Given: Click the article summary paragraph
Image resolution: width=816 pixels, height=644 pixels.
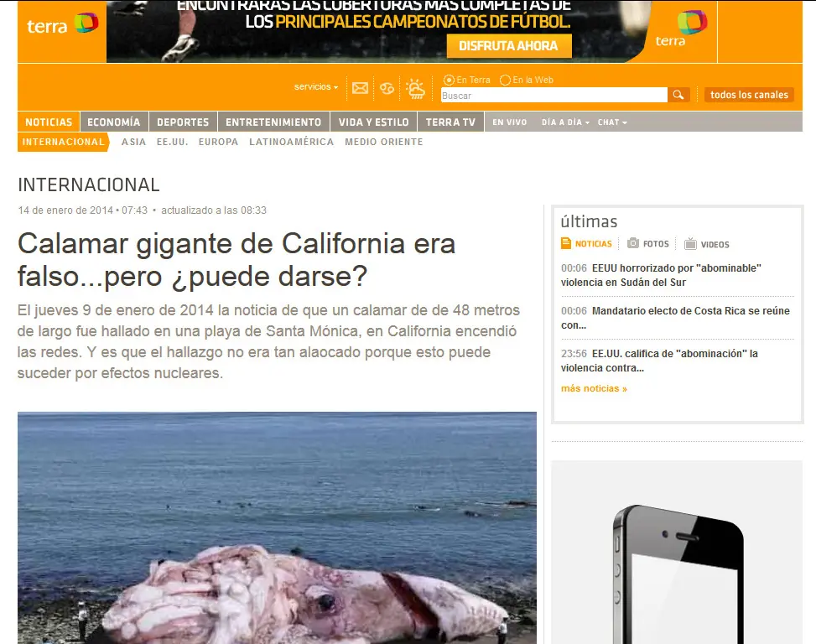Looking at the screenshot, I should (x=268, y=341).
